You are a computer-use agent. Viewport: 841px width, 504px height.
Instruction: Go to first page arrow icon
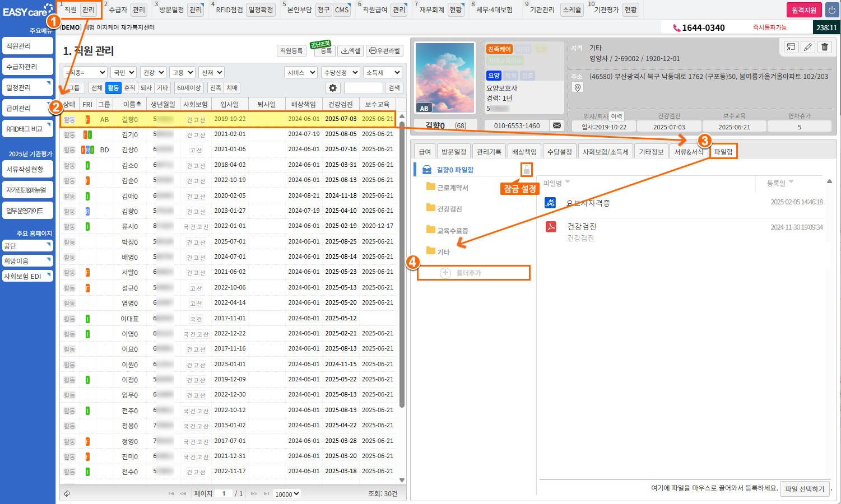pos(171,494)
